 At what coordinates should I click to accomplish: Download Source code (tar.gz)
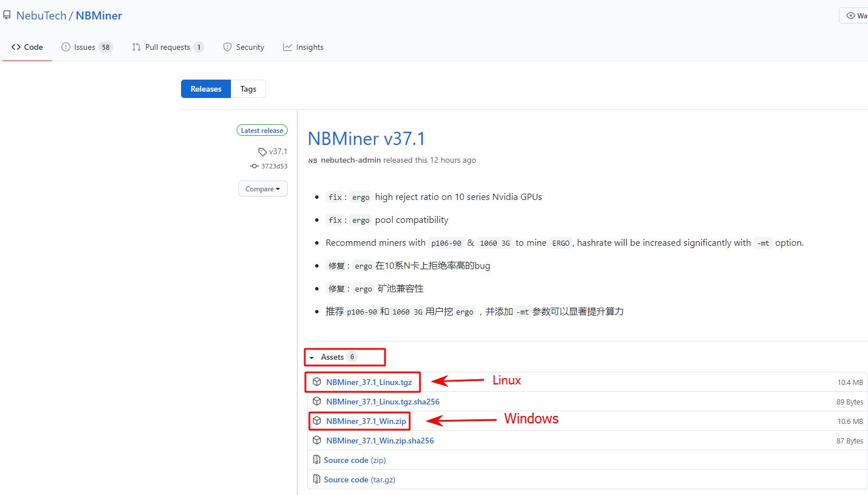point(359,480)
